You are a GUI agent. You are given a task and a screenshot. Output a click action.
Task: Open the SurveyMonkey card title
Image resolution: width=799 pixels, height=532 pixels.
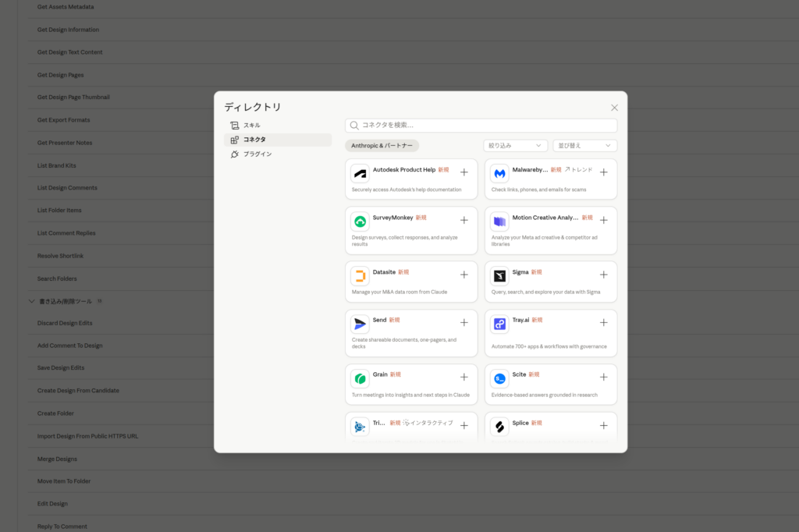[x=392, y=218]
